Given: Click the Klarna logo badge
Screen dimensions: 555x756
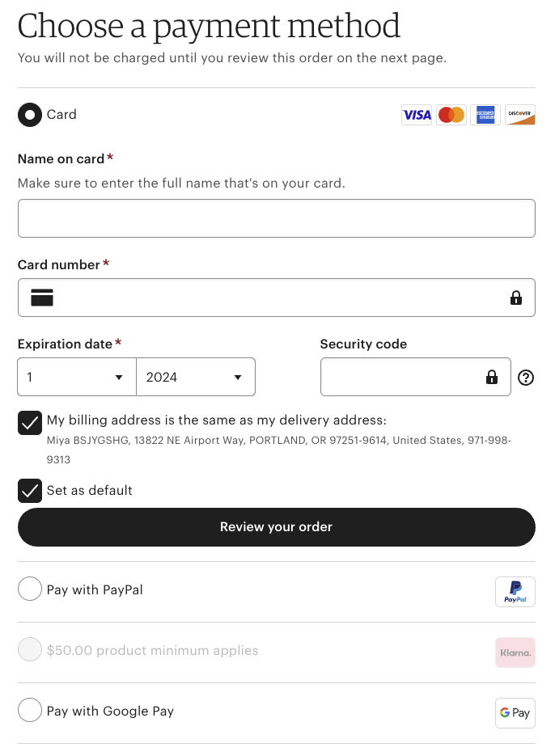Looking at the screenshot, I should (515, 653).
